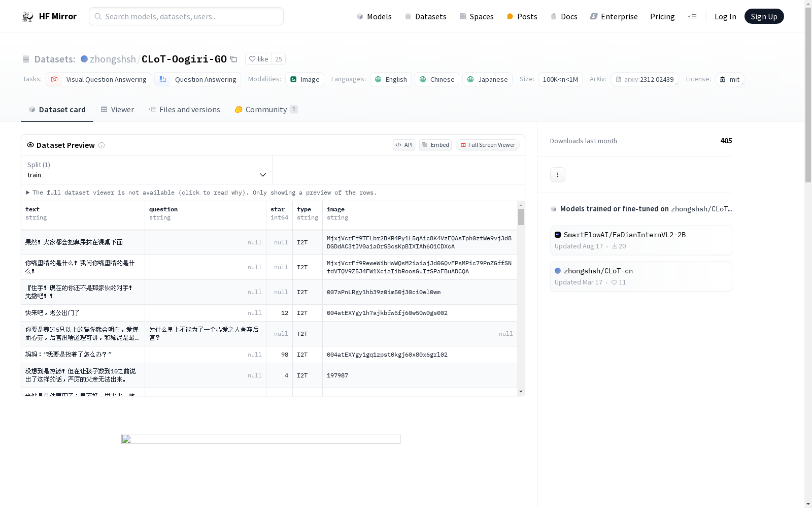Click the table scrollbar down arrow
The image size is (812, 508).
(521, 392)
